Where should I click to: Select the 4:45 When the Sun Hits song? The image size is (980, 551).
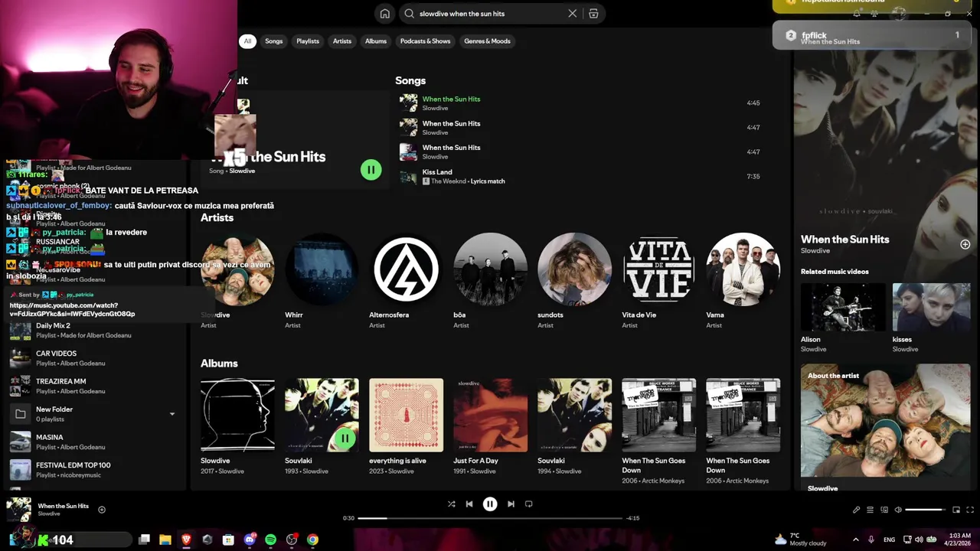[580, 103]
